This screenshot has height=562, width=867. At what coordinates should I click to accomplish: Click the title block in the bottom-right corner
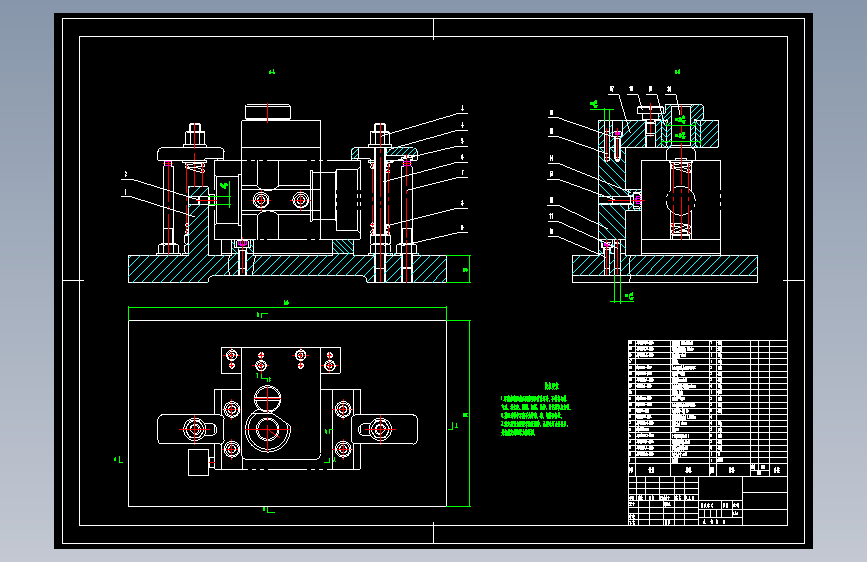708,501
